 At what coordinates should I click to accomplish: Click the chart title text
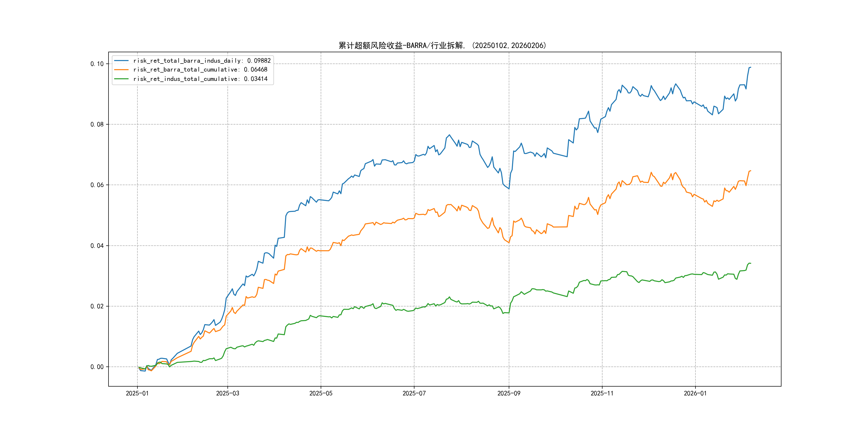coord(442,46)
